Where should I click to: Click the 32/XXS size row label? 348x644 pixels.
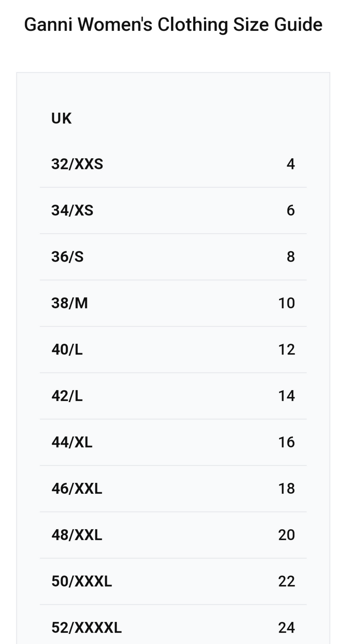(x=77, y=164)
